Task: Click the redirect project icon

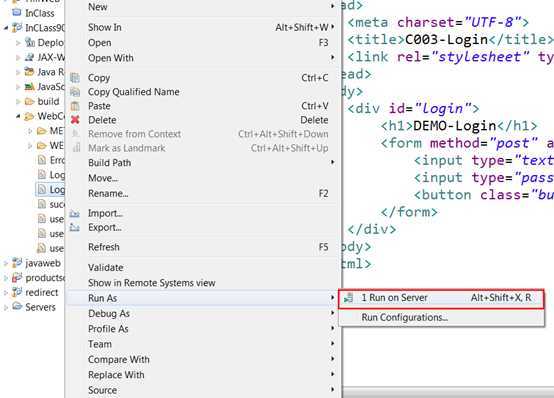Action: [17, 292]
